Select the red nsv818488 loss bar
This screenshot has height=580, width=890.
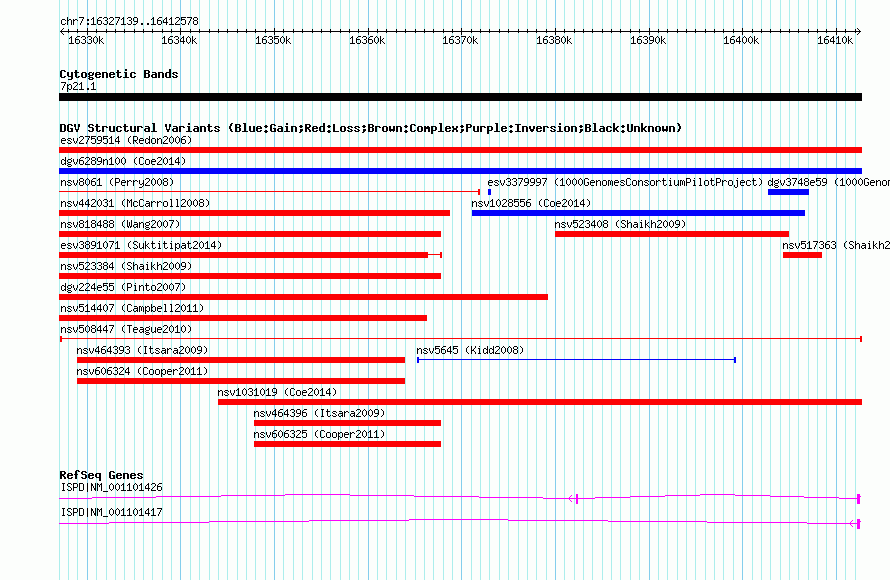pyautogui.click(x=250, y=234)
